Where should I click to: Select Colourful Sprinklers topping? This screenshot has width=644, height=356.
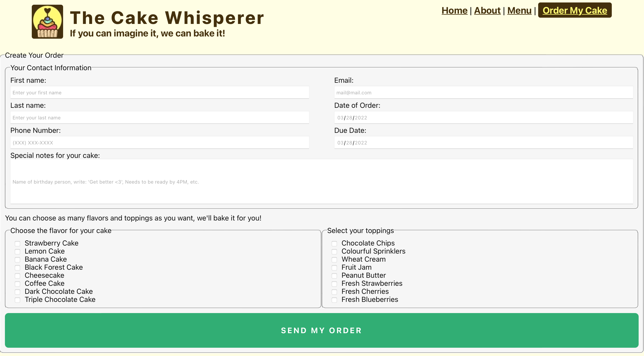tap(334, 252)
